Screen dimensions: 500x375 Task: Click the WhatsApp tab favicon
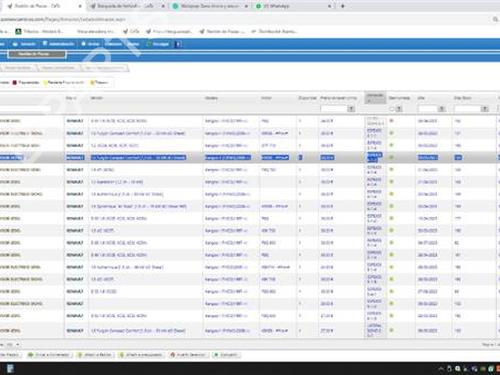tap(258, 6)
